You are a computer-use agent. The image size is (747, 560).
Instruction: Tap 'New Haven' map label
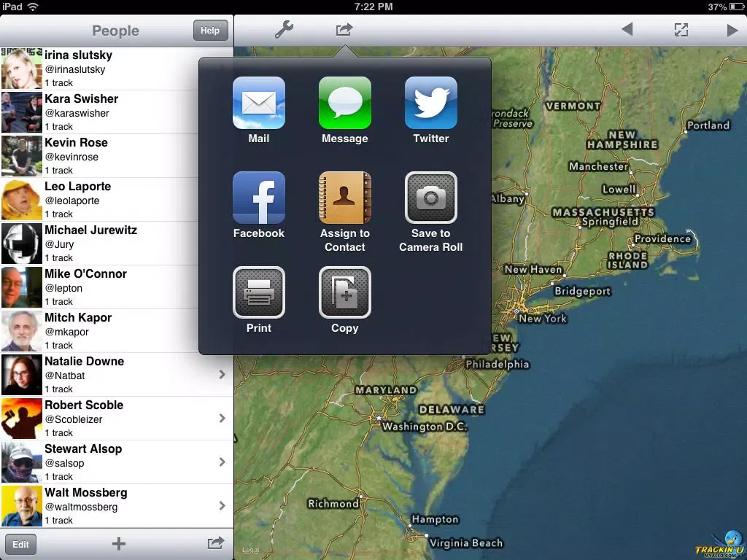click(533, 270)
